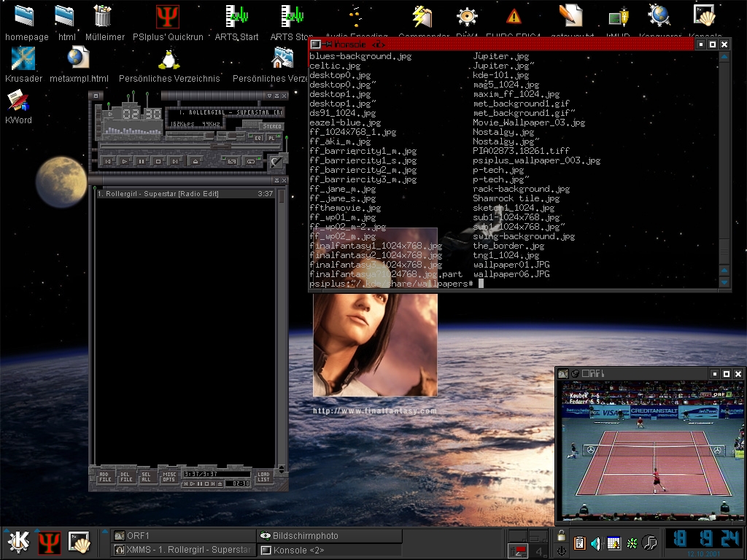The height and width of the screenshot is (560, 747).
Task: Open Klipper clipboard tray icon
Action: pos(579,542)
